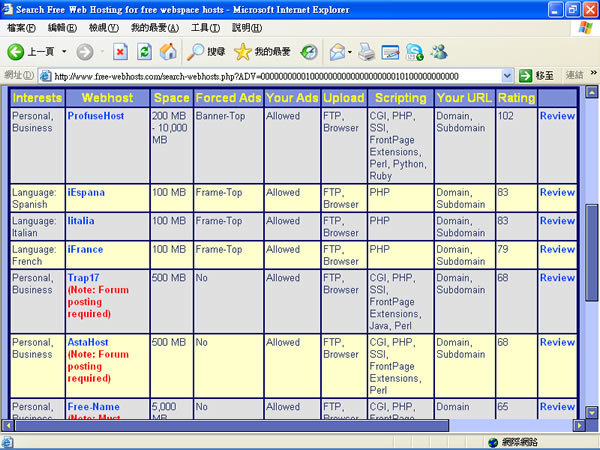This screenshot has width=600, height=450.
Task: Open the 工具(T) Tools menu
Action: tap(205, 28)
